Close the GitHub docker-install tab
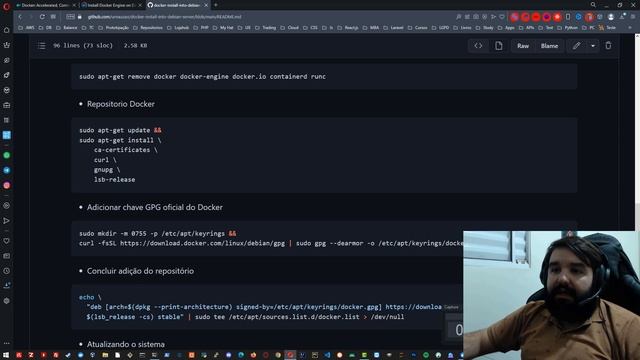Image resolution: width=640 pixels, height=360 pixels. pos(206,5)
